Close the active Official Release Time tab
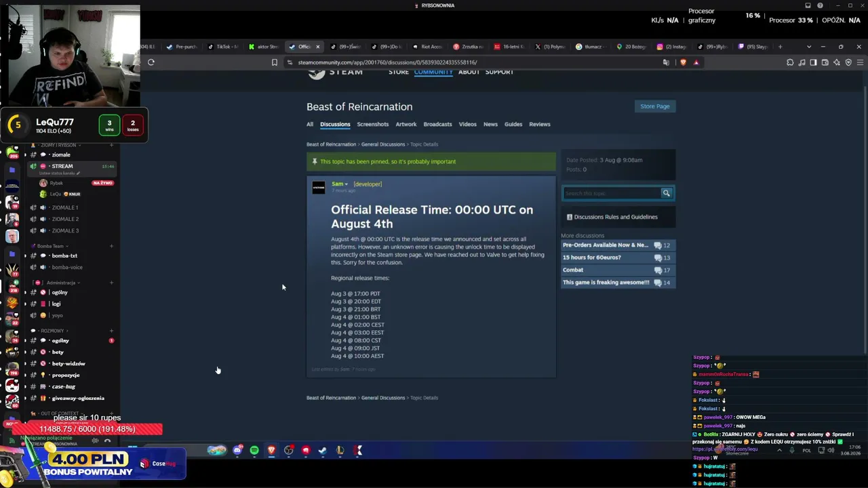 tap(317, 47)
